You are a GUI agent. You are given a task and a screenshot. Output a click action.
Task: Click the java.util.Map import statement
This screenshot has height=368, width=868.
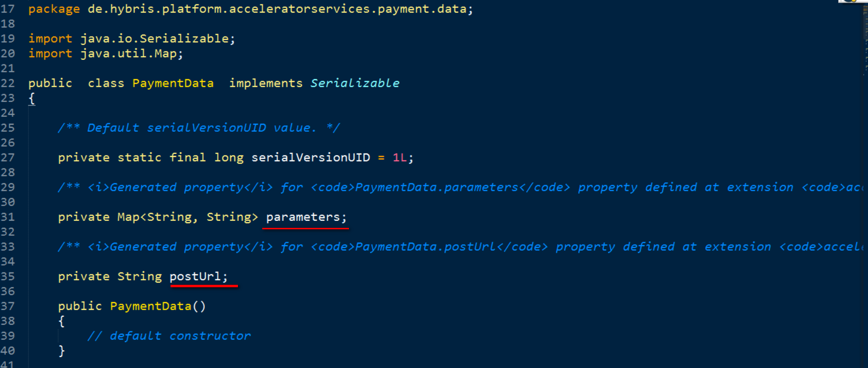pyautogui.click(x=106, y=53)
